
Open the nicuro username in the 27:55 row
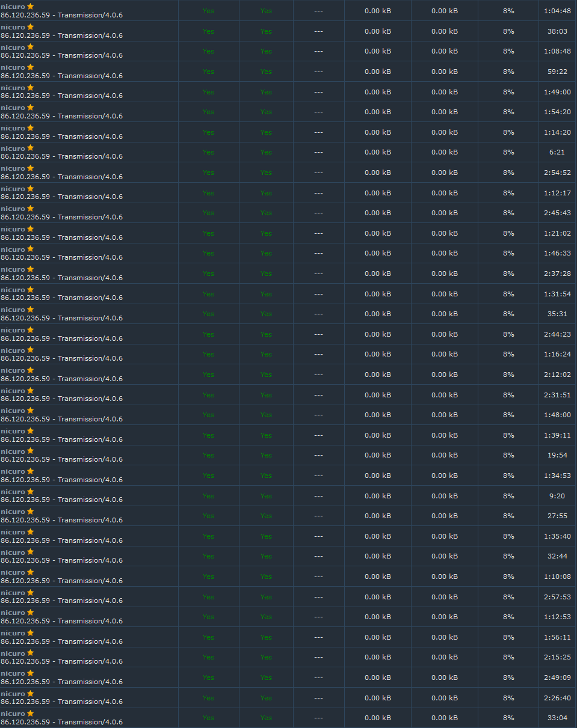(x=13, y=512)
